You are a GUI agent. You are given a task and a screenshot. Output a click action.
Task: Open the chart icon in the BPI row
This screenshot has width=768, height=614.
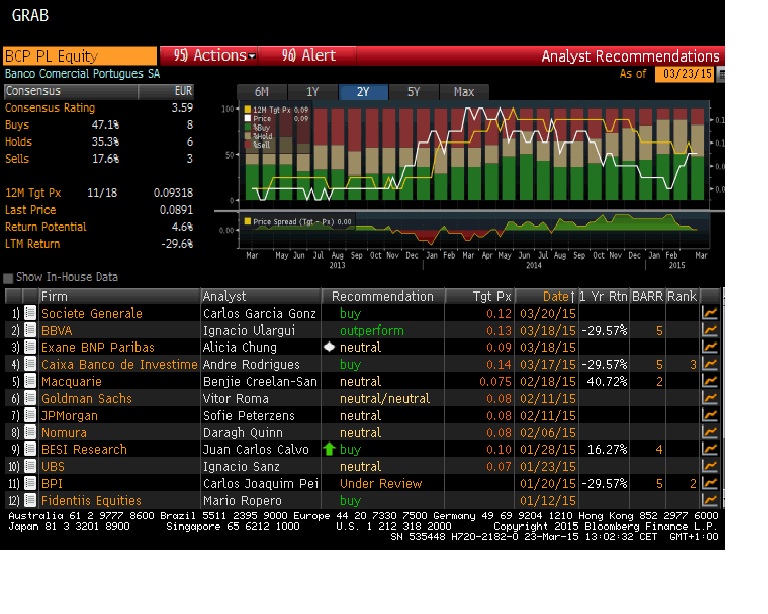[x=711, y=484]
